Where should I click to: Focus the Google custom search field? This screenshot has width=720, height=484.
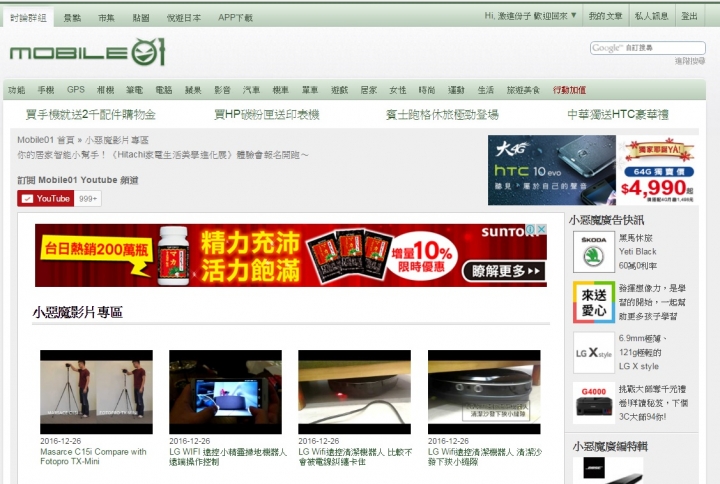[647, 48]
